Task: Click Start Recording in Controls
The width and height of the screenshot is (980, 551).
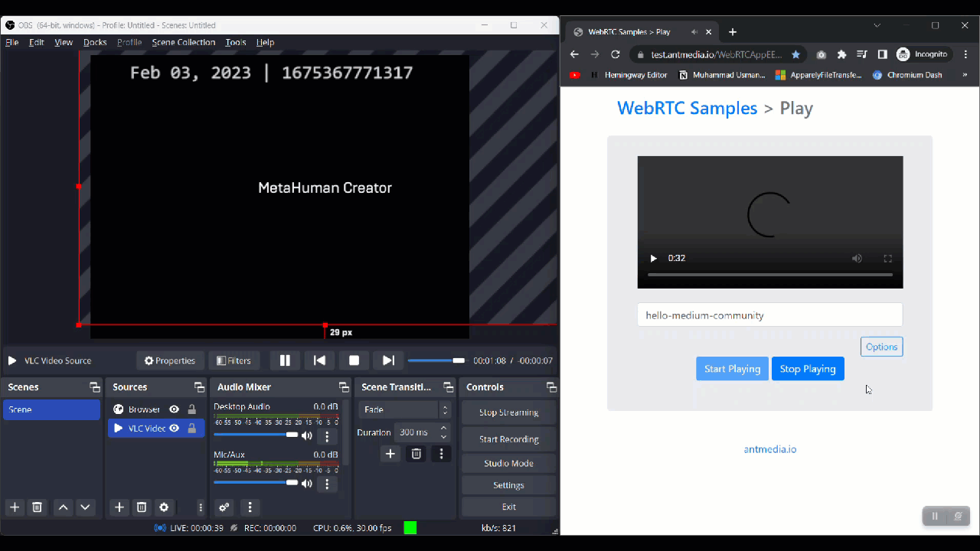Action: click(508, 439)
